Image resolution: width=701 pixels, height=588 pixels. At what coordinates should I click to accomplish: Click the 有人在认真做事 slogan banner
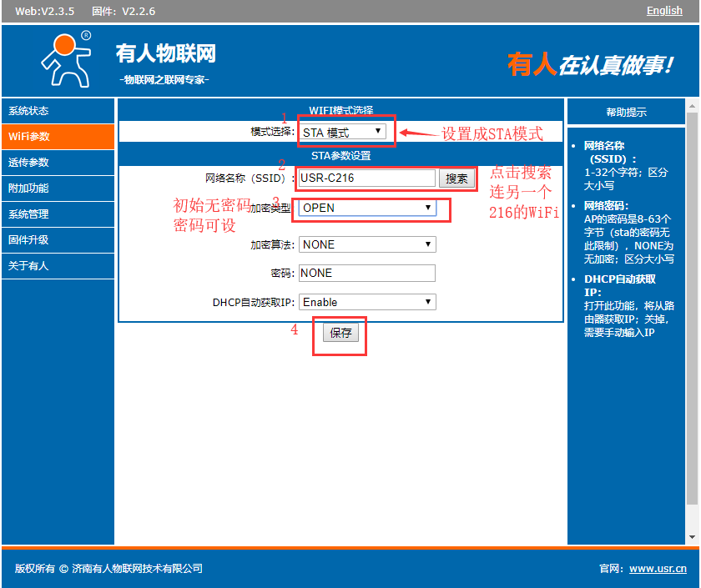(x=590, y=64)
